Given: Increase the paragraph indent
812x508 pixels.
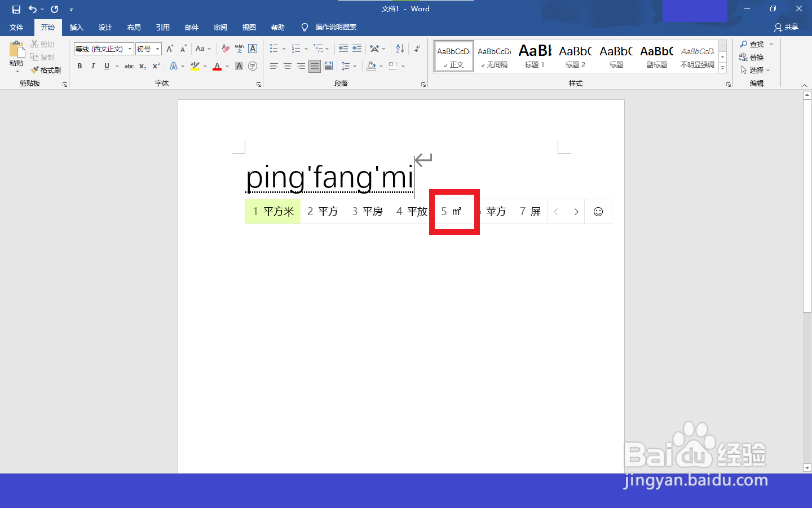Looking at the screenshot, I should [x=357, y=49].
